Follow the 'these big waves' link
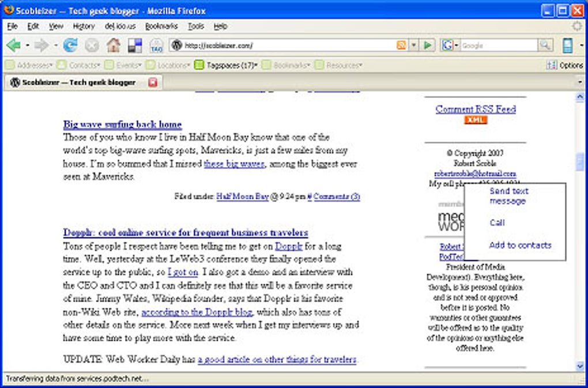The image size is (588, 388). point(235,164)
